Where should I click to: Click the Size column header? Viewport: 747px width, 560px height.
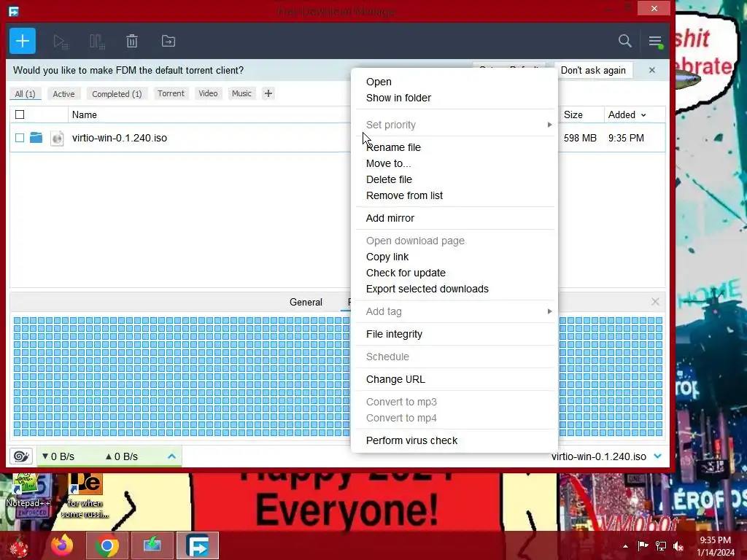pos(573,114)
